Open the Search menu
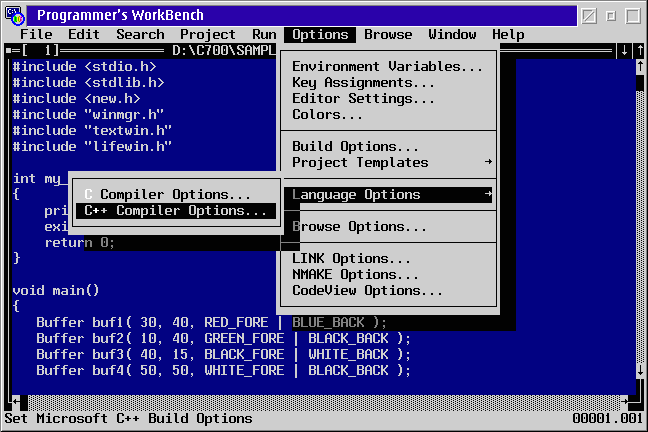This screenshot has height=432, width=648. [140, 34]
